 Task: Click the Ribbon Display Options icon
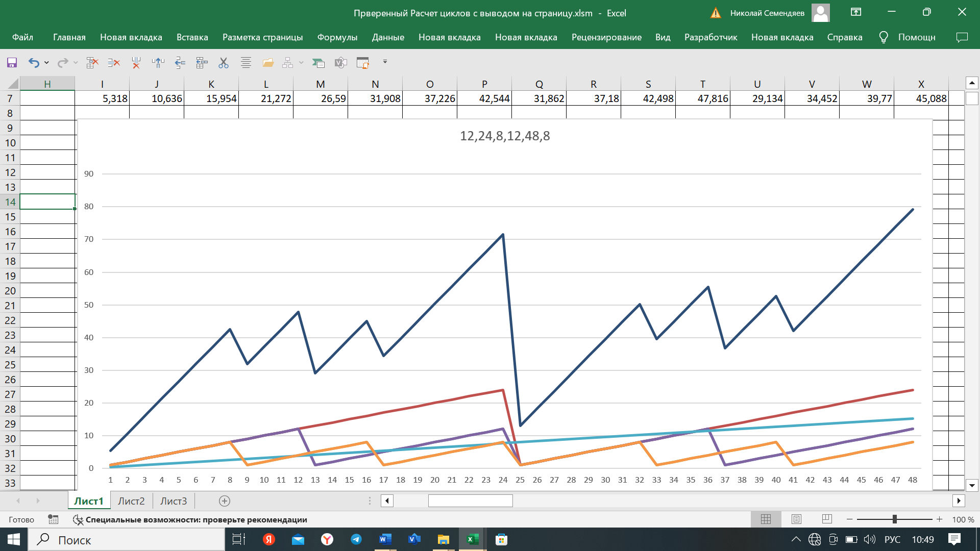click(x=856, y=12)
